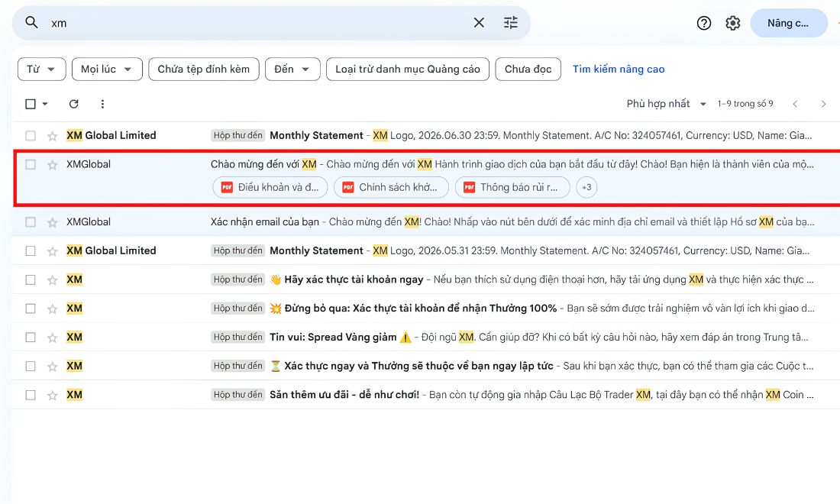This screenshot has width=840, height=504.
Task: Toggle the Chứa tệp đính kèm filter
Action: point(204,69)
